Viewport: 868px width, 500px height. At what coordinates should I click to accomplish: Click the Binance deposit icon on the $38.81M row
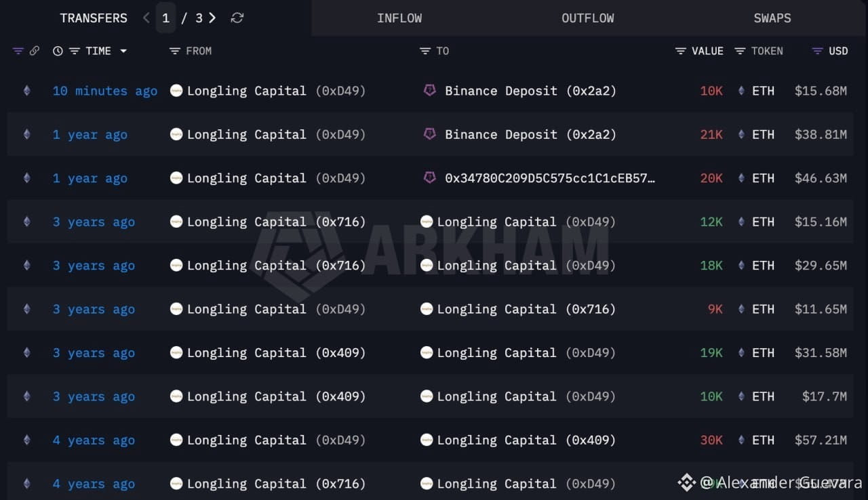coord(429,134)
